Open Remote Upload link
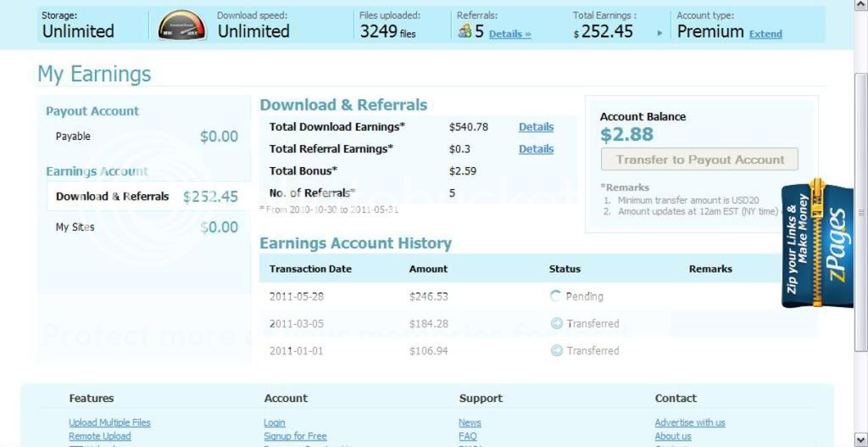868x447 pixels. pos(100,437)
